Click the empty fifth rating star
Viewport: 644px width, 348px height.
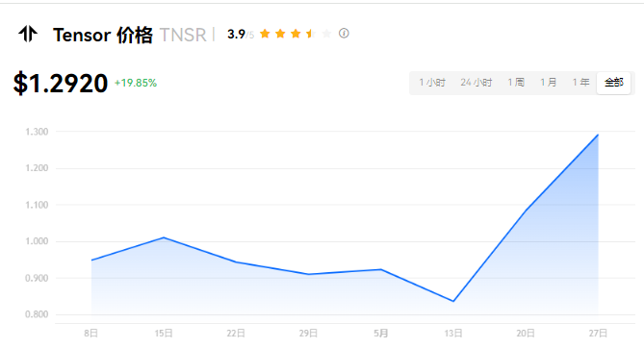pyautogui.click(x=326, y=34)
